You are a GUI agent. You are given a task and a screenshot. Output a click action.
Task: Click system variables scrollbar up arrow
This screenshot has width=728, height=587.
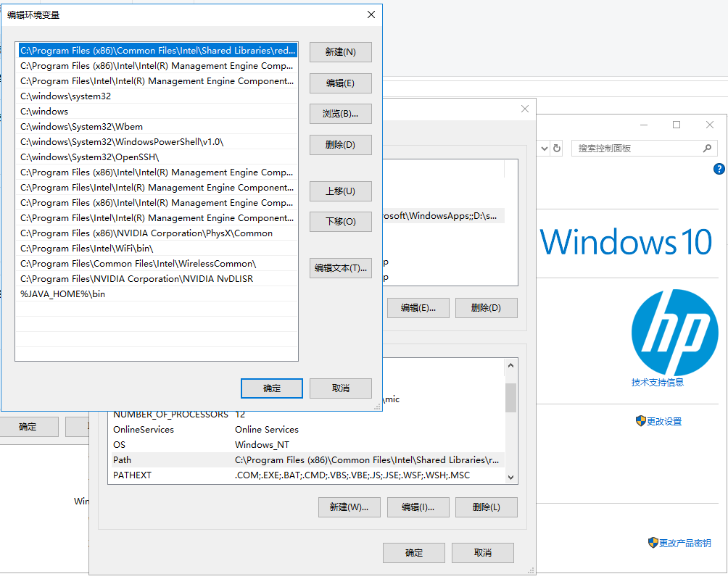coord(510,366)
